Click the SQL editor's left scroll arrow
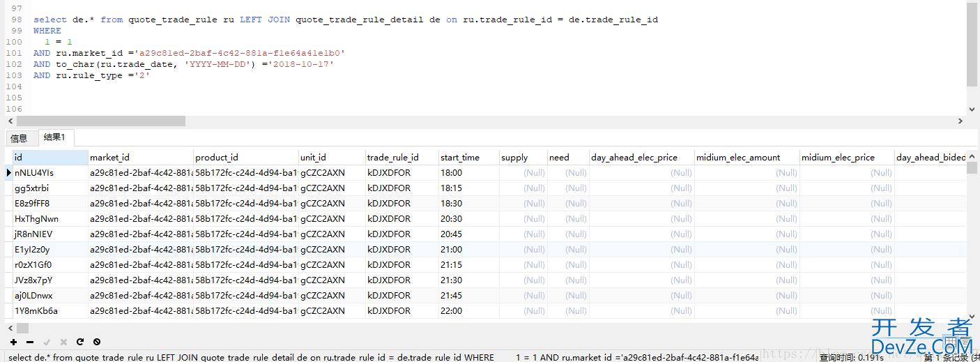This screenshot has width=980, height=362. 10,121
